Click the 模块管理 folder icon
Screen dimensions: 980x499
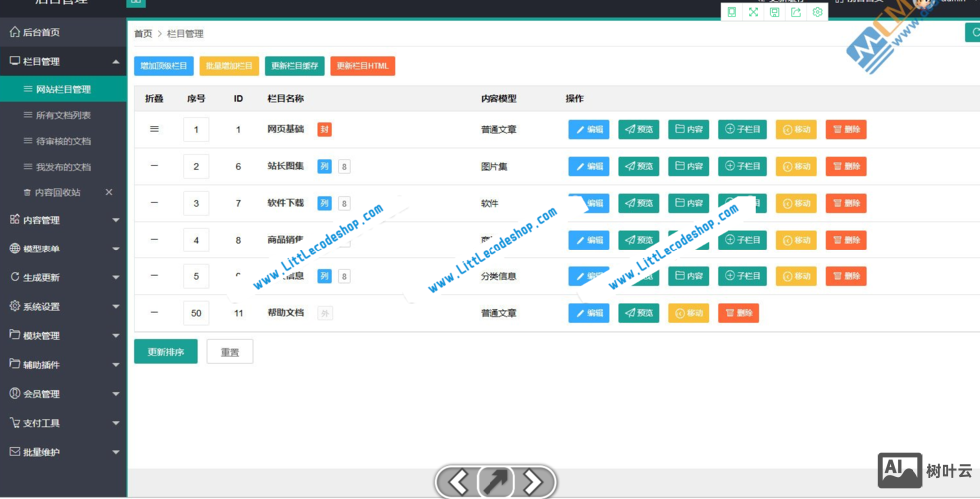pos(14,335)
